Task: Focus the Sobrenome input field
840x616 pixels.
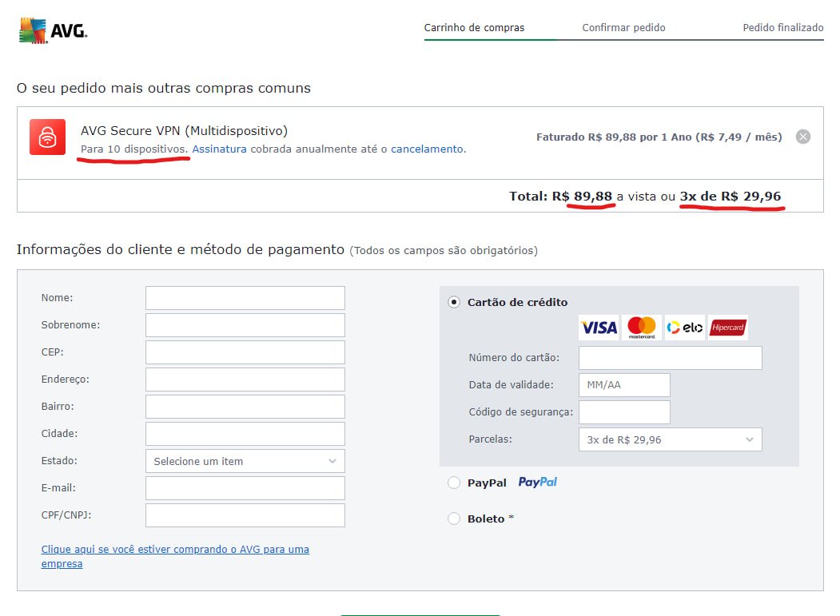Action: click(245, 325)
